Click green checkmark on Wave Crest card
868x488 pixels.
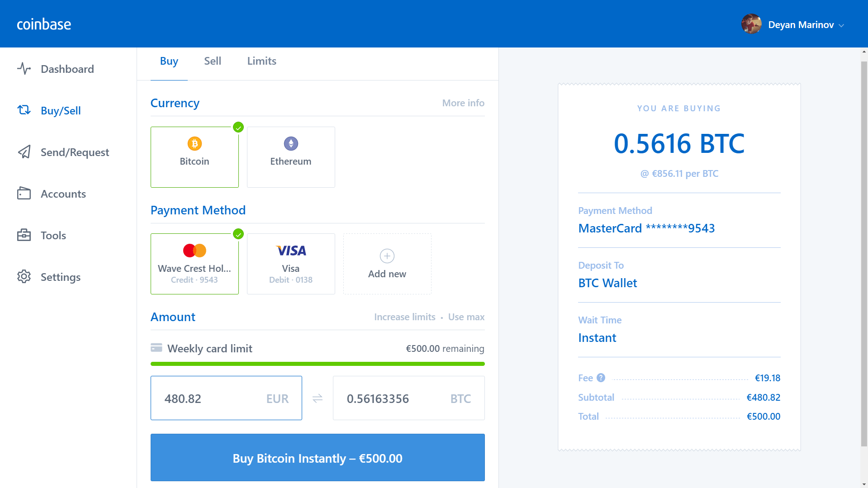[238, 234]
